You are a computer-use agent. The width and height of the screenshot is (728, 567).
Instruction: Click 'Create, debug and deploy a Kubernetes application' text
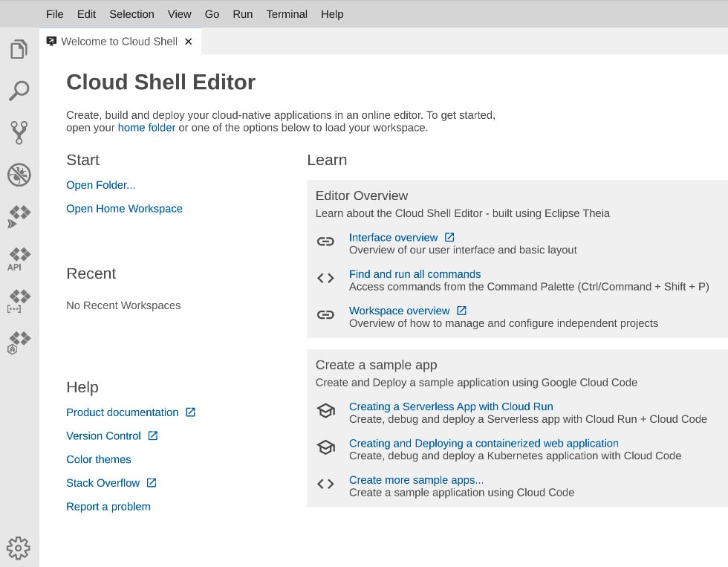[x=516, y=456]
